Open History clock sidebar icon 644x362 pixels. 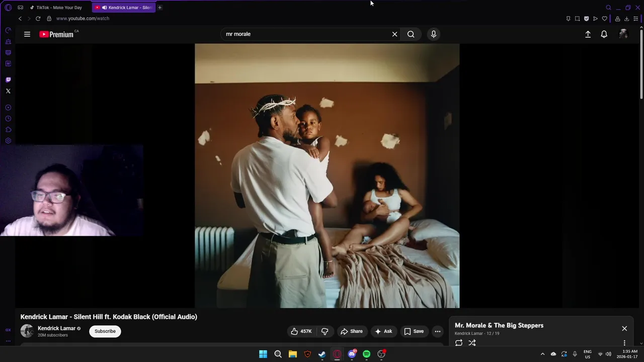click(x=8, y=119)
